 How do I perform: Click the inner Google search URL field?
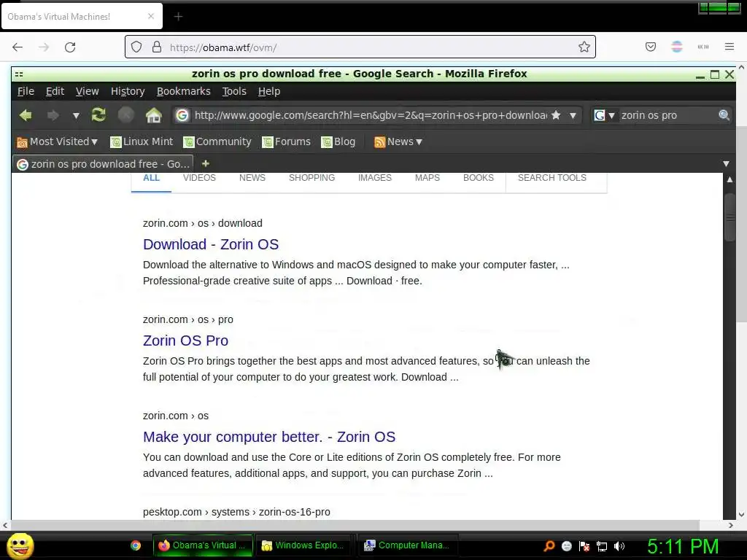pyautogui.click(x=370, y=116)
